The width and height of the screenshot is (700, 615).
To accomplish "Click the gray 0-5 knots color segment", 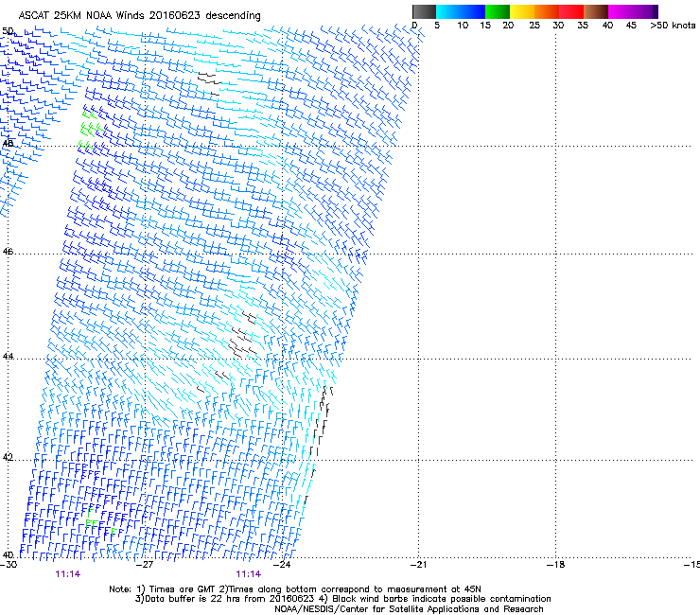I will [424, 11].
